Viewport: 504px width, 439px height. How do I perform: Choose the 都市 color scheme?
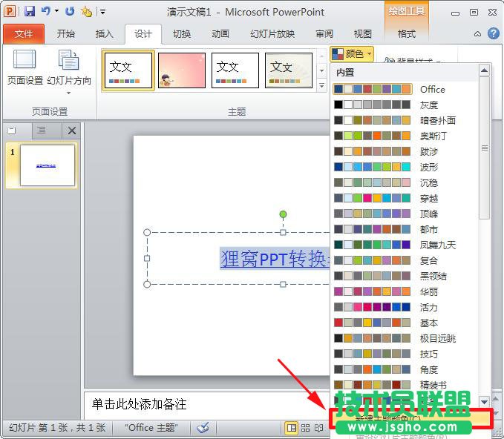tap(405, 229)
